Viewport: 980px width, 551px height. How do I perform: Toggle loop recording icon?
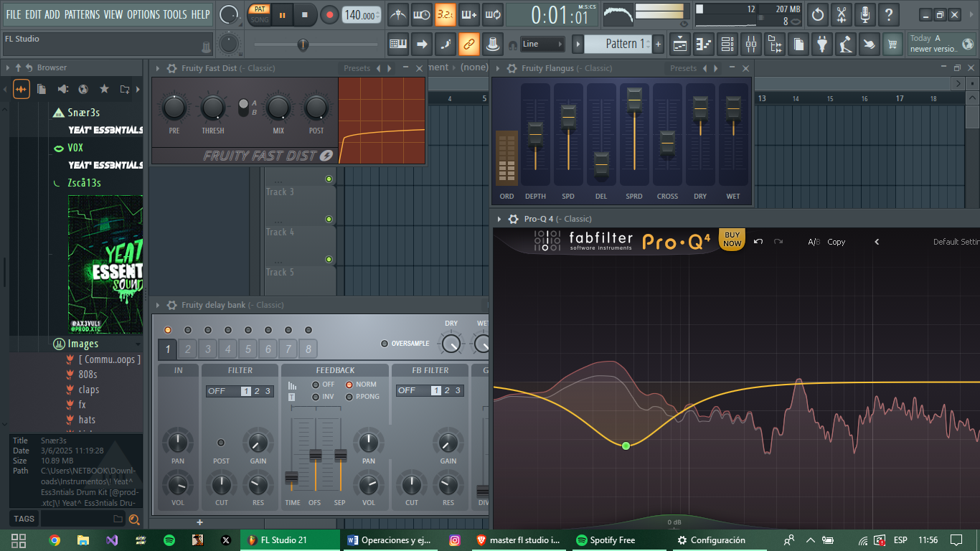493,14
